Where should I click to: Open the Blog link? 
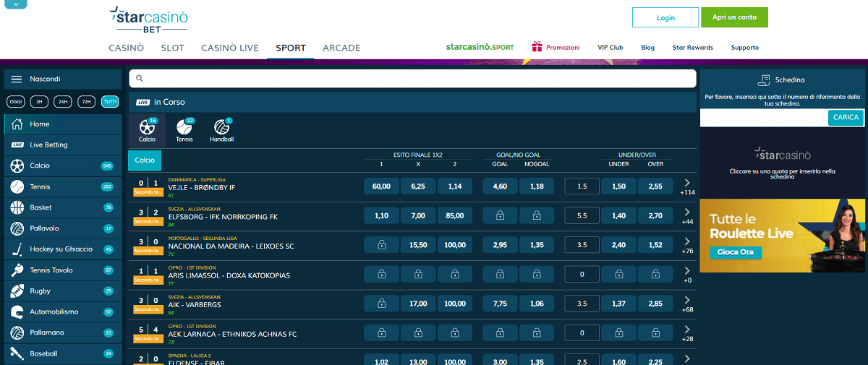tap(647, 48)
